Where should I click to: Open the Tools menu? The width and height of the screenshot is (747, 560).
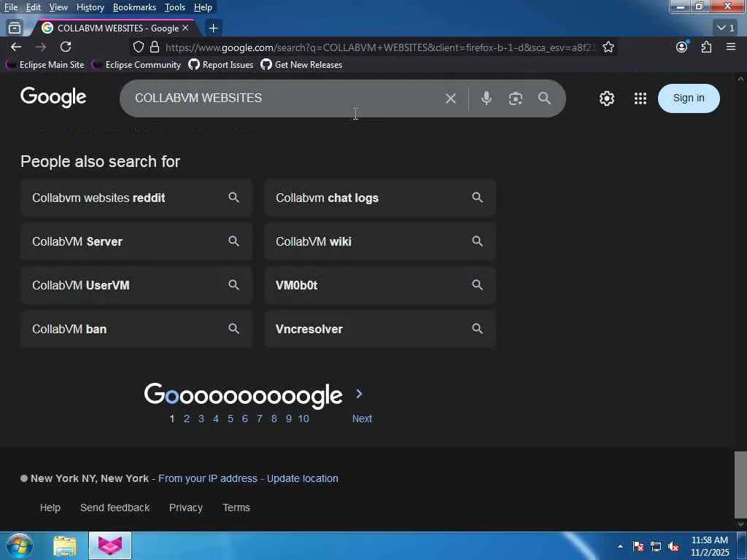175,7
